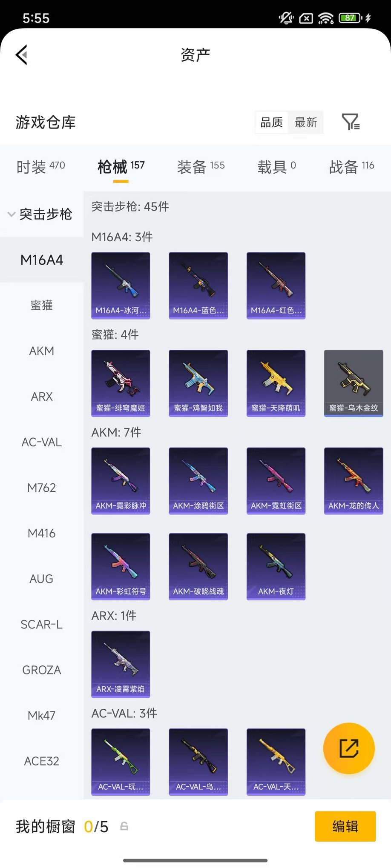Tap the orange share floating button
This screenshot has height=868, width=391.
pyautogui.click(x=349, y=748)
